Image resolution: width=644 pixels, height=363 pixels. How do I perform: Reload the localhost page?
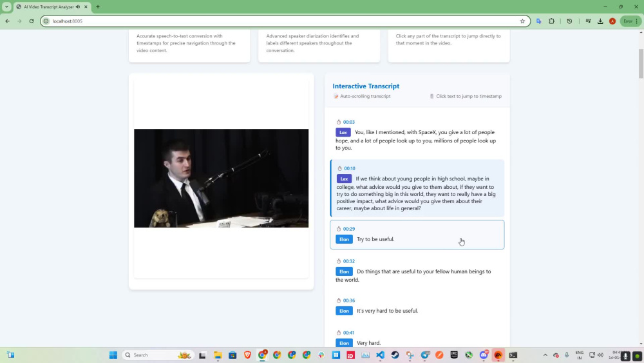pyautogui.click(x=31, y=21)
